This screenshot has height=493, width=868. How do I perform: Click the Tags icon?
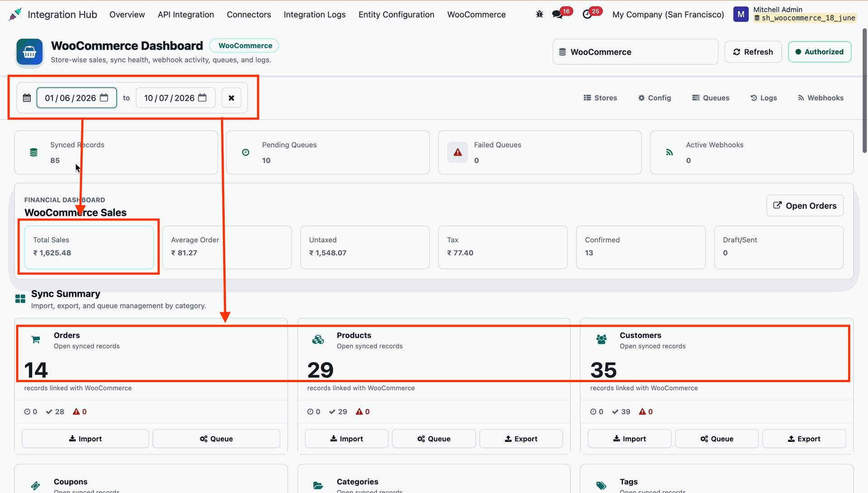click(x=601, y=486)
